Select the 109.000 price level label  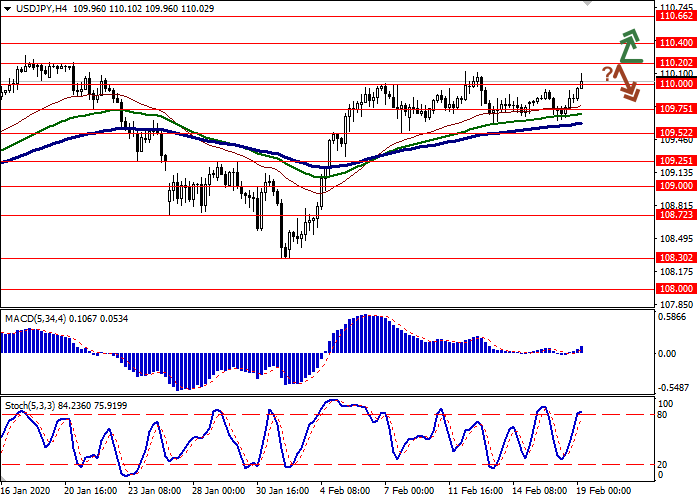tap(675, 186)
